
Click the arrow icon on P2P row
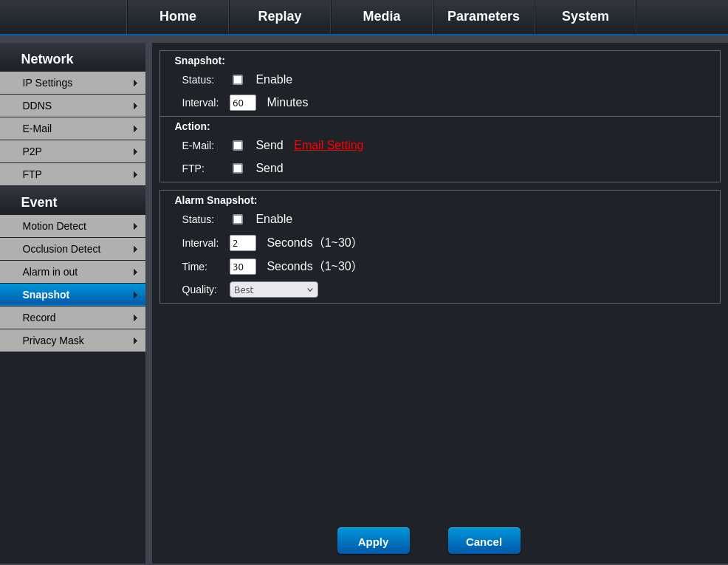click(x=135, y=152)
